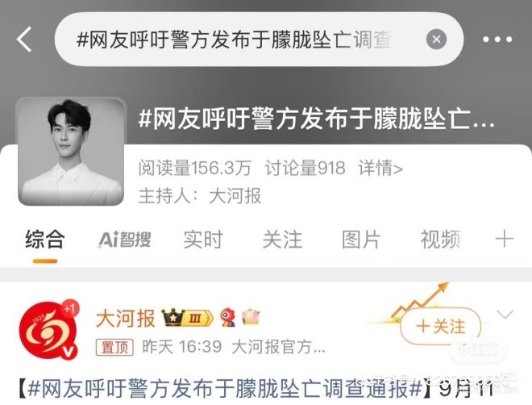The width and height of the screenshot is (532, 405).
Task: Open the three-dots more options menu
Action: 497,40
